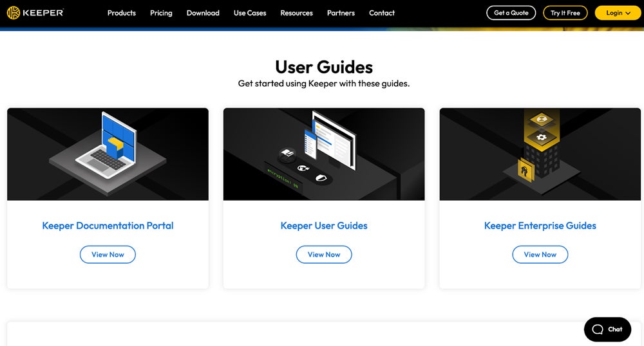This screenshot has height=346, width=644.
Task: Open the Keeper Documentation Portal link
Action: coord(108,226)
